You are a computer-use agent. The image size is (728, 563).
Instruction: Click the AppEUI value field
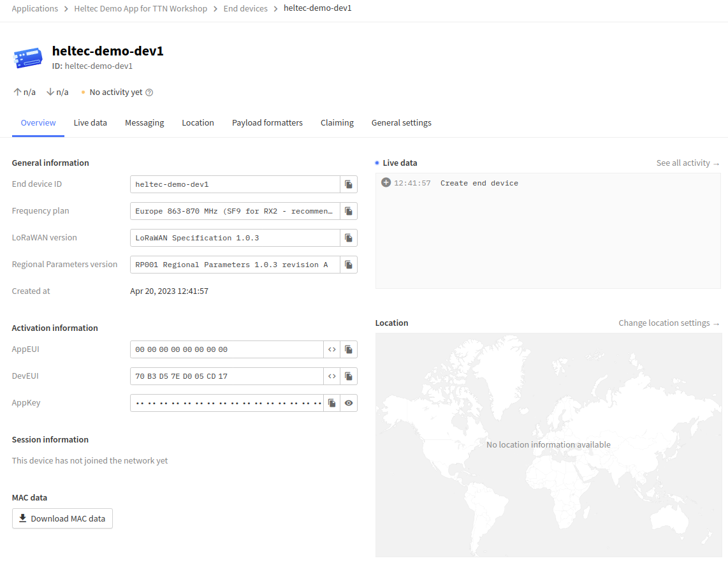(226, 349)
